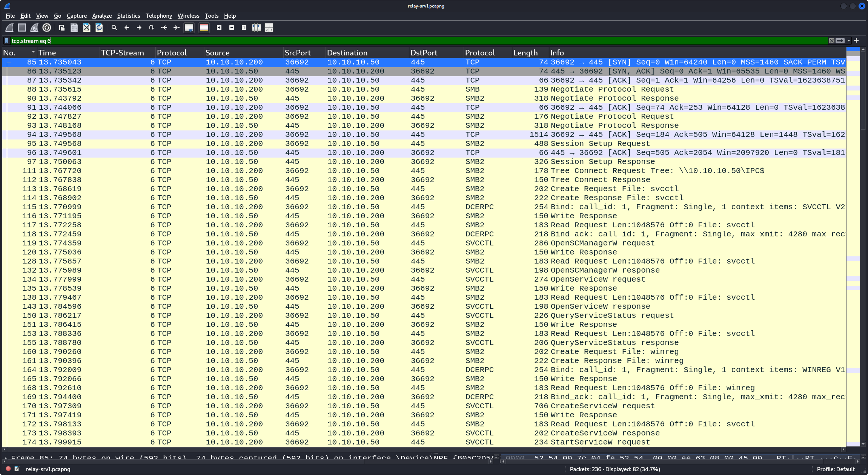868x475 pixels.
Task: Reset text to normal size
Action: pos(244,28)
